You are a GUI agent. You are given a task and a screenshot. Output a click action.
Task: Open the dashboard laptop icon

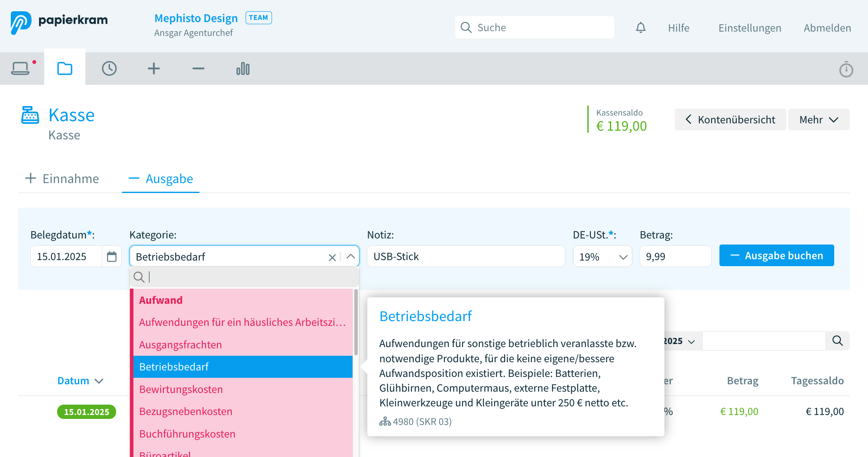pos(20,68)
